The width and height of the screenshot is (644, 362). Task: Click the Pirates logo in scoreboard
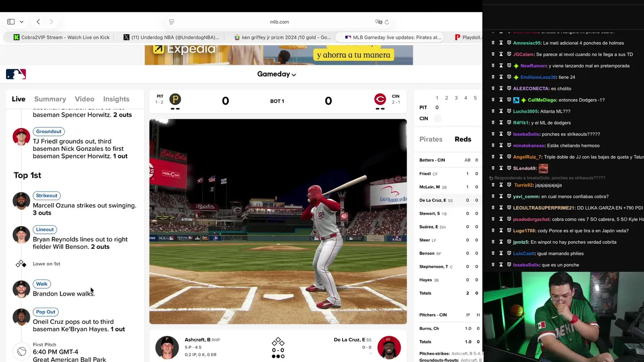[x=175, y=99]
